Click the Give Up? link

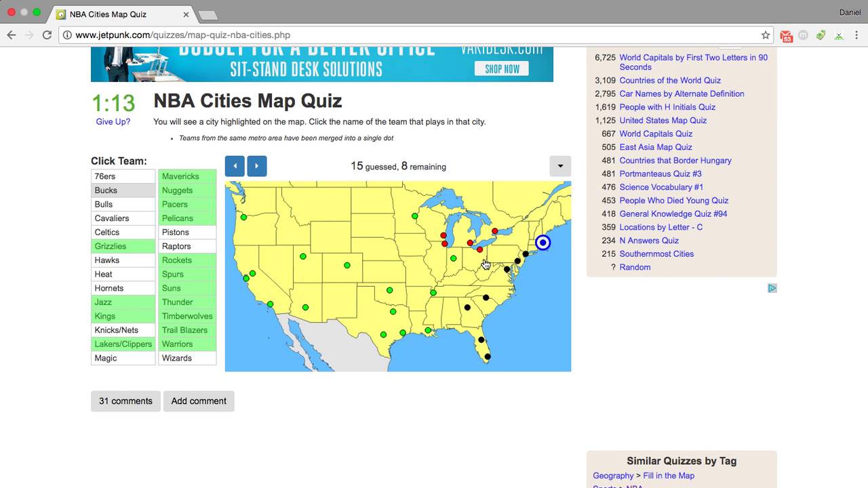point(113,122)
